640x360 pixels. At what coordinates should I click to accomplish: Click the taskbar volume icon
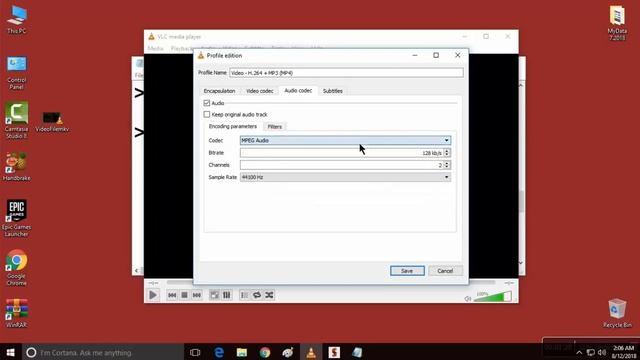(602, 352)
